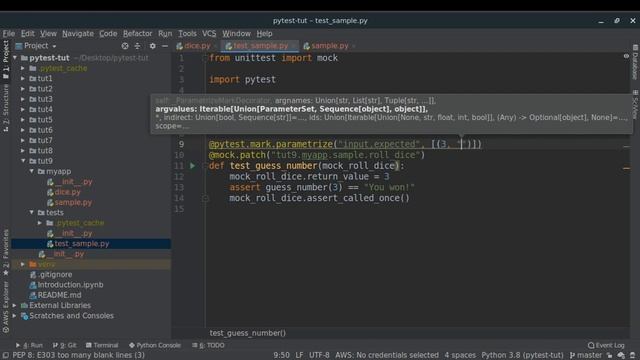Open the Structure tool window side tab
The height and width of the screenshot is (360, 640).
click(x=6, y=108)
